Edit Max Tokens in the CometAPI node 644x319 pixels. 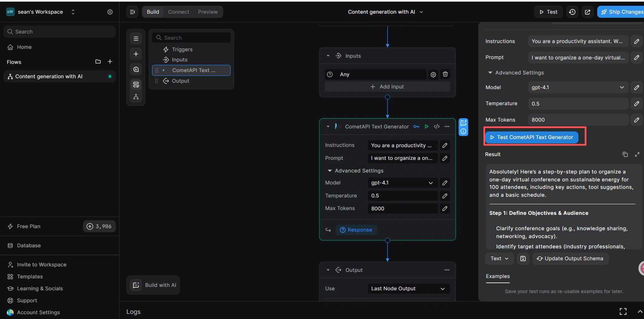pos(445,208)
